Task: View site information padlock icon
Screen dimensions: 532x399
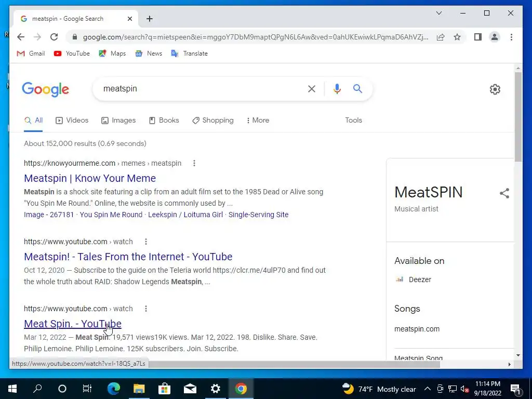Action: 75,37
